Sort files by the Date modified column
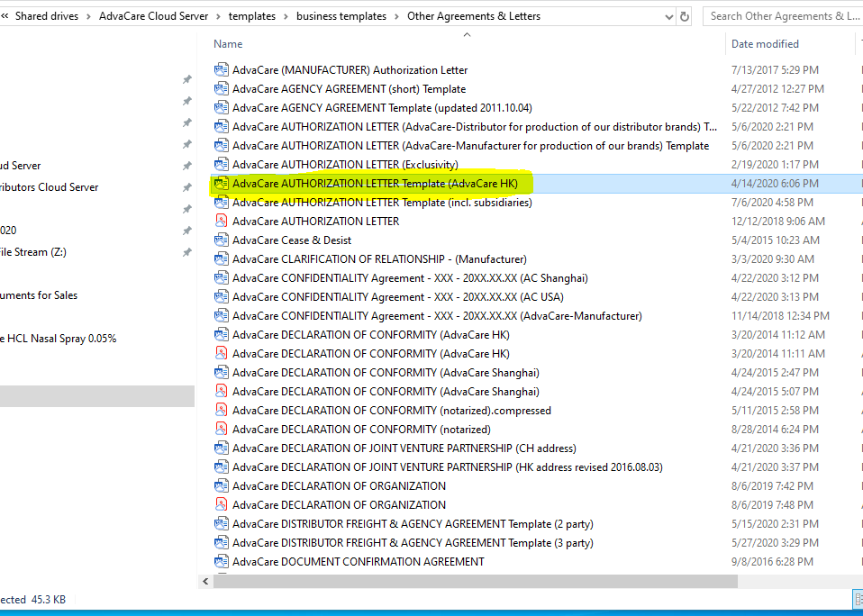Screen dimensions: 863x616 pyautogui.click(x=765, y=44)
